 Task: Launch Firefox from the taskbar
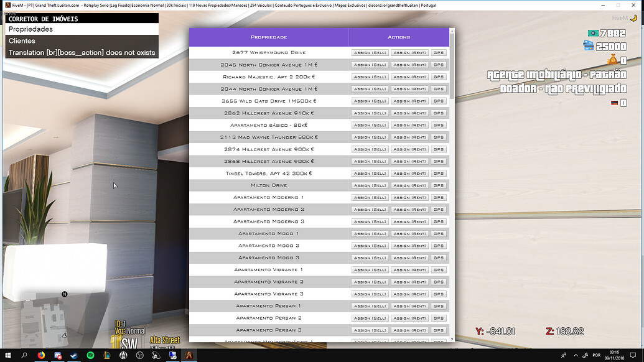pyautogui.click(x=41, y=355)
